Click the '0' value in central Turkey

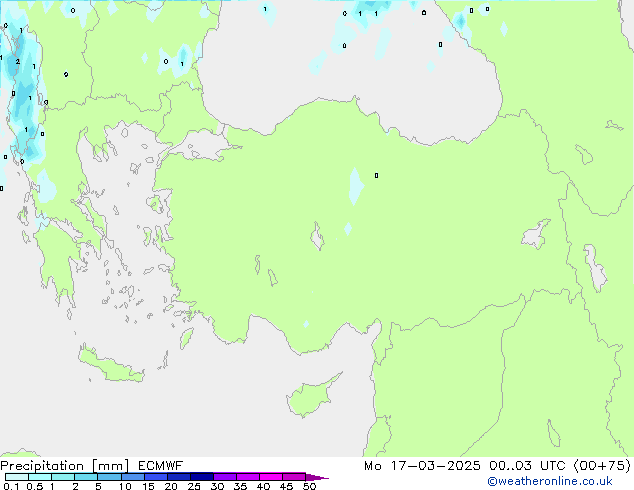376,175
